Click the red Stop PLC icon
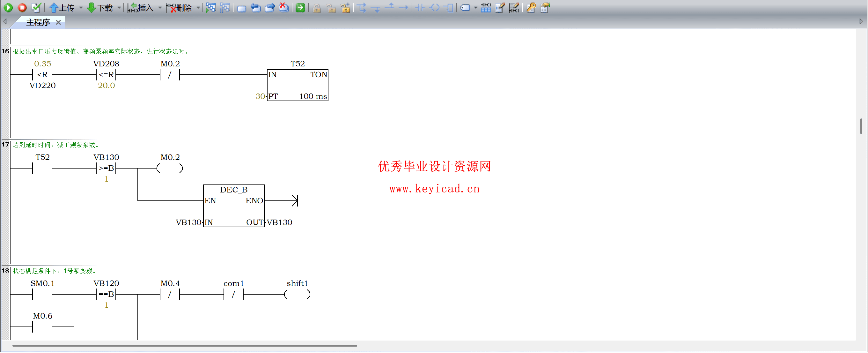 (x=22, y=7)
